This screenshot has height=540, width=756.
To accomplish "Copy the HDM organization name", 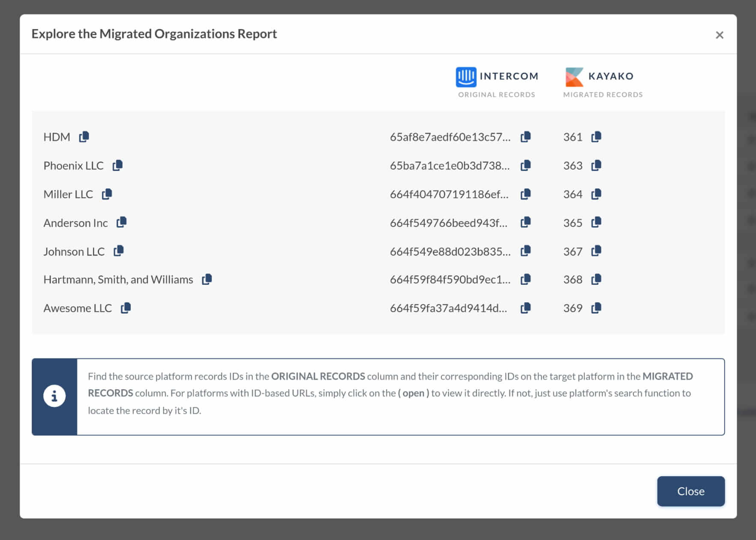I will (84, 137).
